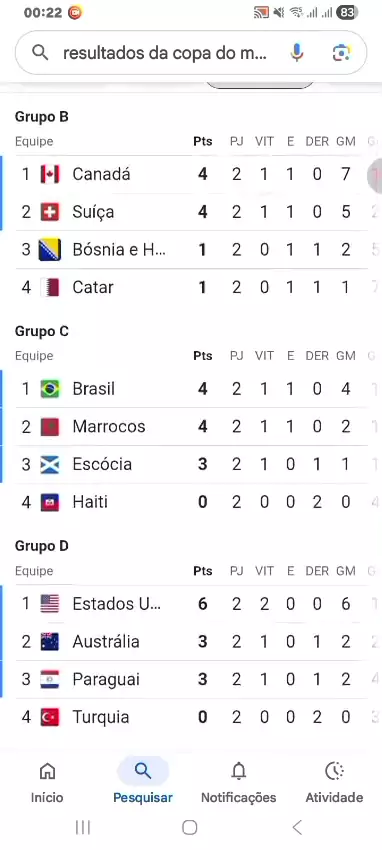
Task: Tap the Canadá flag icon
Action: click(50, 174)
